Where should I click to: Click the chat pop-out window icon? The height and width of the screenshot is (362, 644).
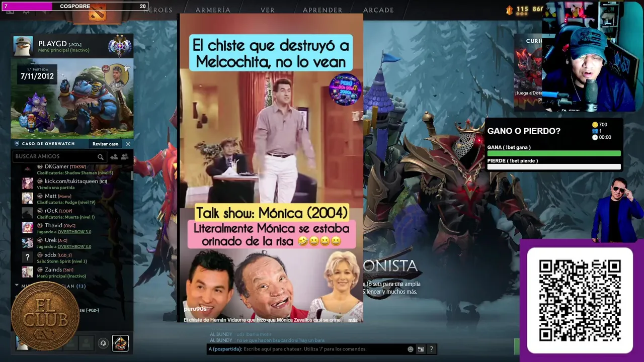tap(421, 349)
